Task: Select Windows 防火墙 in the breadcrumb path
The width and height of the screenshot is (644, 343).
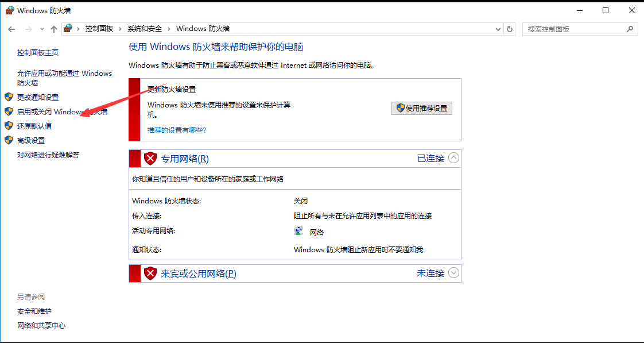Action: 203,29
